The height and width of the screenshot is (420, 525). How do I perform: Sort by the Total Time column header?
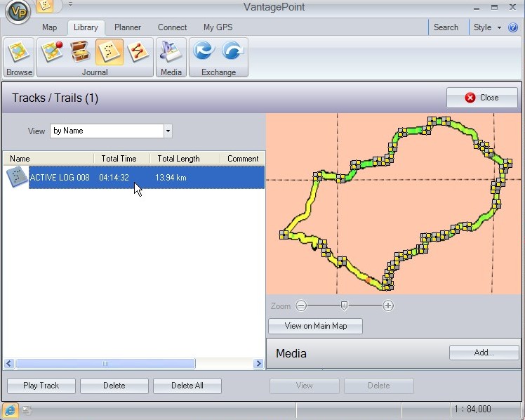coord(122,159)
